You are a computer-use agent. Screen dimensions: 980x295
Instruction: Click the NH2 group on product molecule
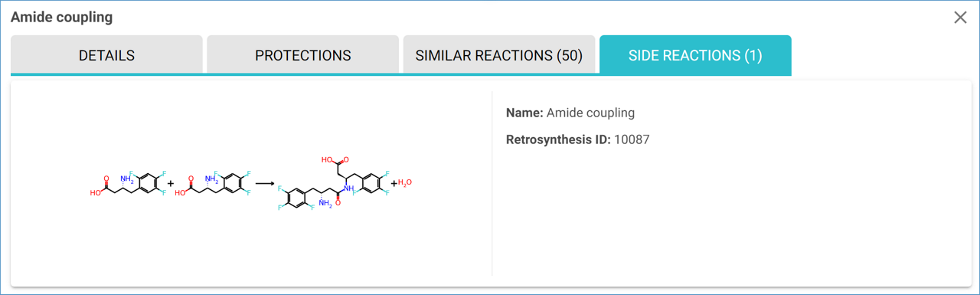pyautogui.click(x=325, y=204)
